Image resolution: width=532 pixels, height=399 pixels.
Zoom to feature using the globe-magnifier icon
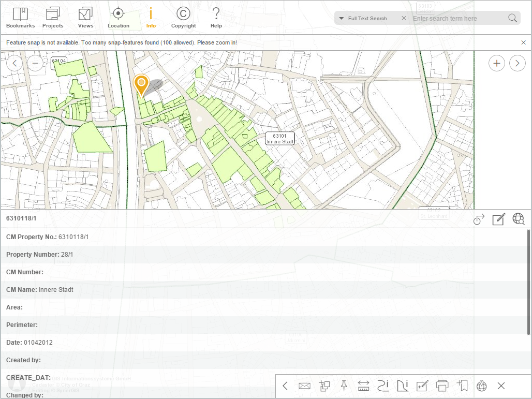click(518, 219)
